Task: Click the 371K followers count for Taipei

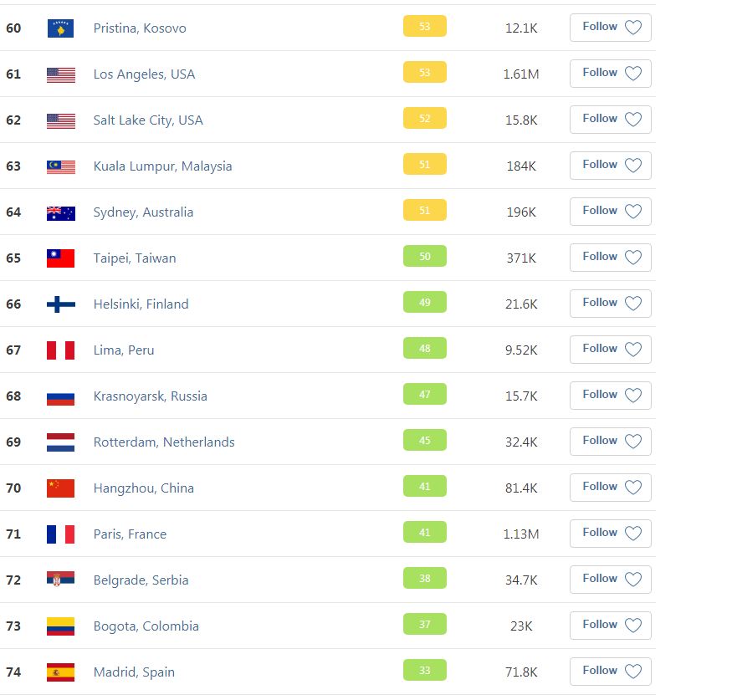Action: [521, 258]
